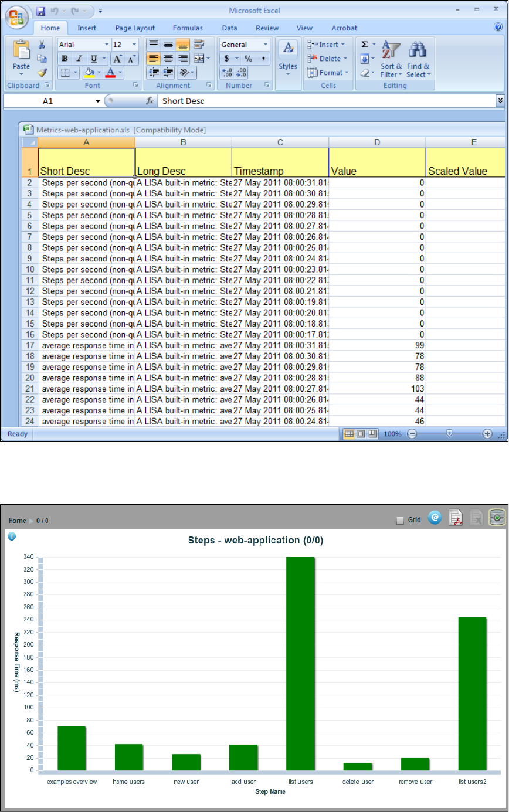
Task: Click Insert function fx icon
Action: point(151,101)
